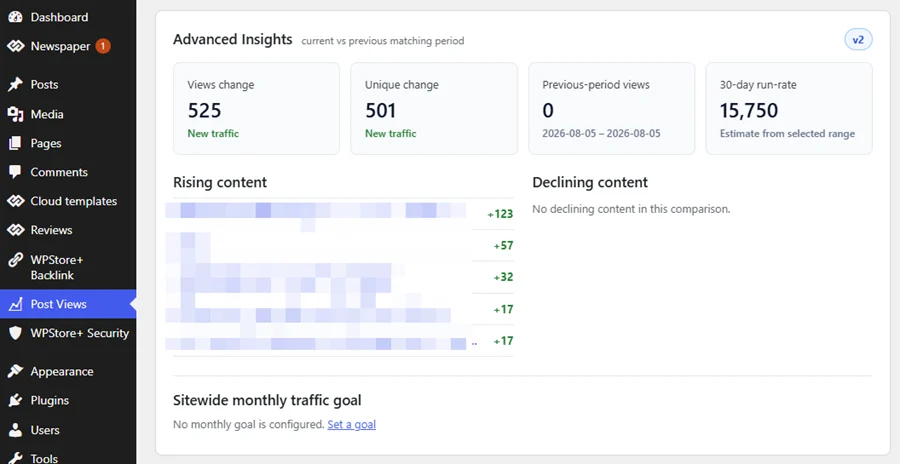
Task: Click the WPStore+ Backlink chain icon
Action: click(x=15, y=260)
